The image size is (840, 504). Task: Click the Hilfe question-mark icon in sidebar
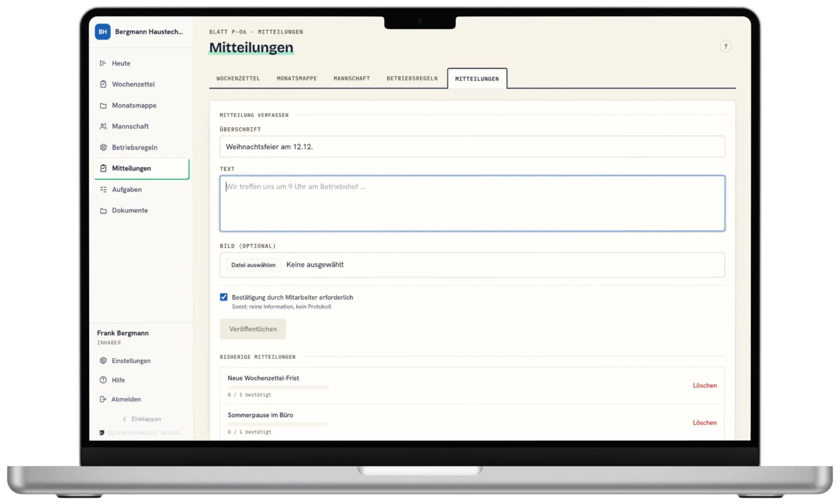(103, 380)
